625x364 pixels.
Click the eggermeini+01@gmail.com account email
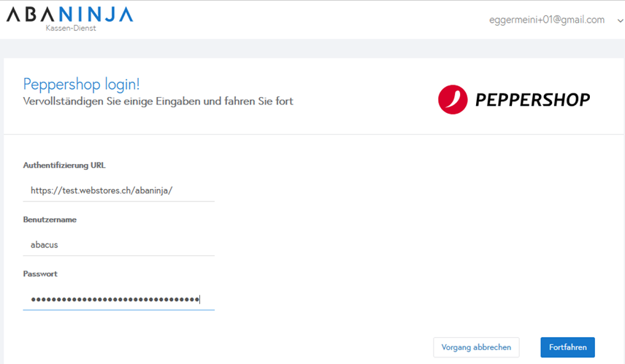pyautogui.click(x=546, y=20)
